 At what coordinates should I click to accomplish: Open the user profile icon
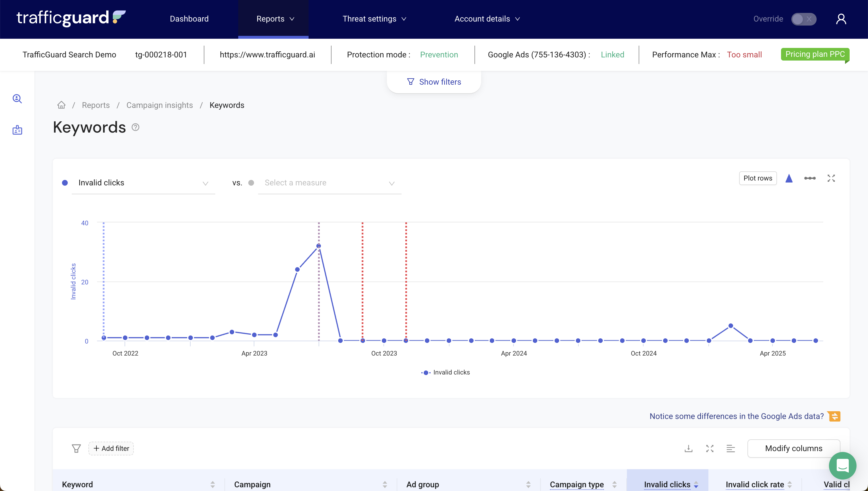pos(841,19)
